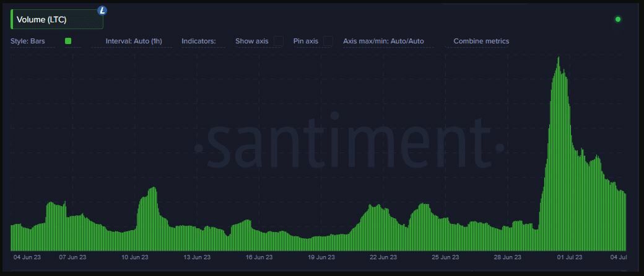Image resolution: width=644 pixels, height=276 pixels.
Task: Open the Style: Bars dropdown
Action: click(28, 41)
